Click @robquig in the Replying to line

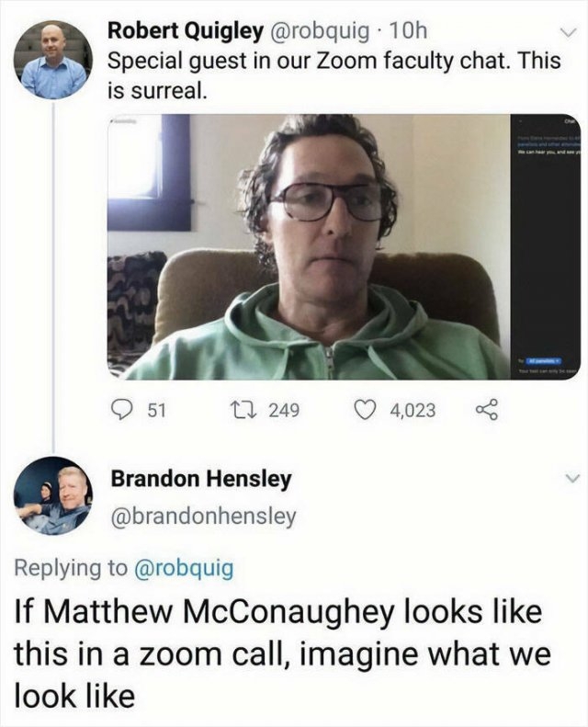184,568
